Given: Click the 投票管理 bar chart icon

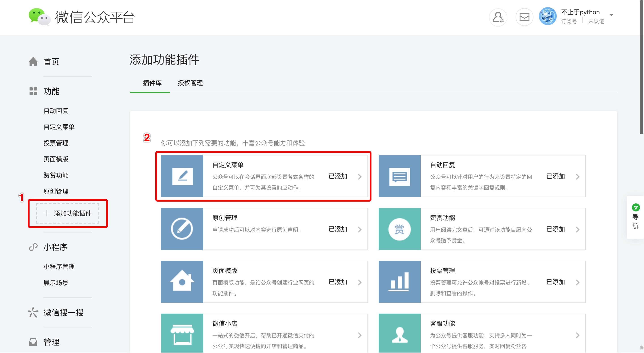Looking at the screenshot, I should click(399, 282).
